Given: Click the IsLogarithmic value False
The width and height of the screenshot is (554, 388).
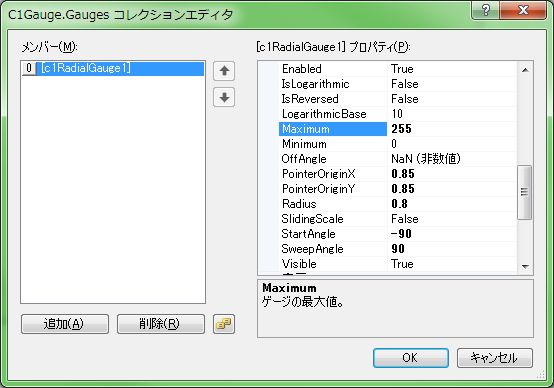Looking at the screenshot, I should click(x=405, y=84).
